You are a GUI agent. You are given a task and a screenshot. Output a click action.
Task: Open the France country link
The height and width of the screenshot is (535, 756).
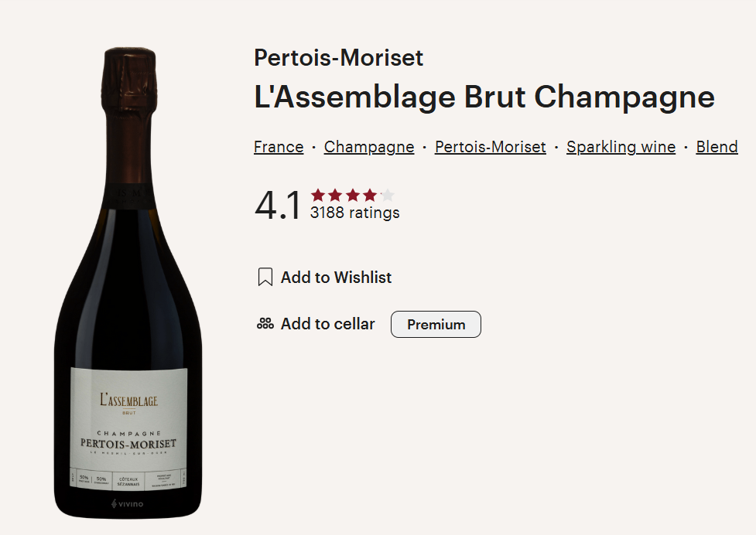click(279, 147)
